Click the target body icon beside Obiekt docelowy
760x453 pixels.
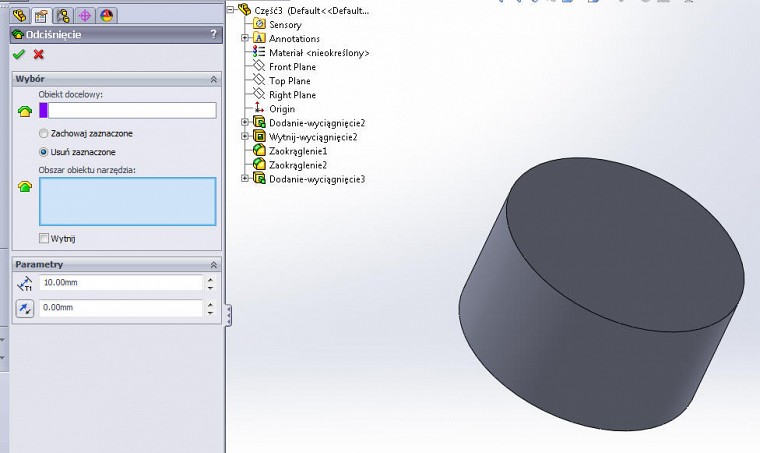25,111
